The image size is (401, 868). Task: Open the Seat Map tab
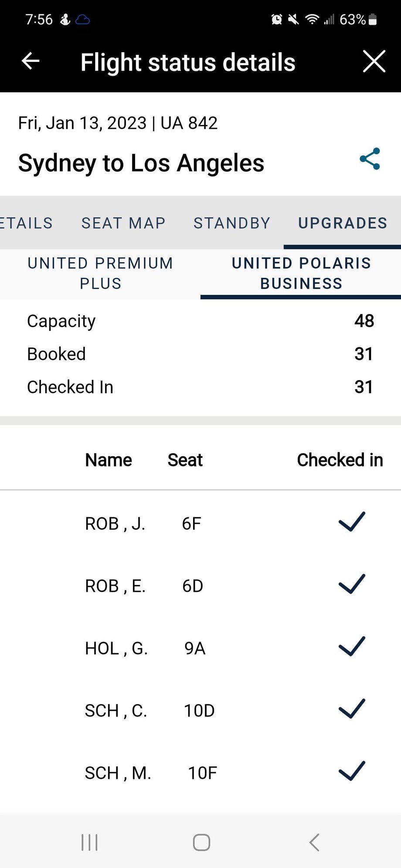pos(123,223)
